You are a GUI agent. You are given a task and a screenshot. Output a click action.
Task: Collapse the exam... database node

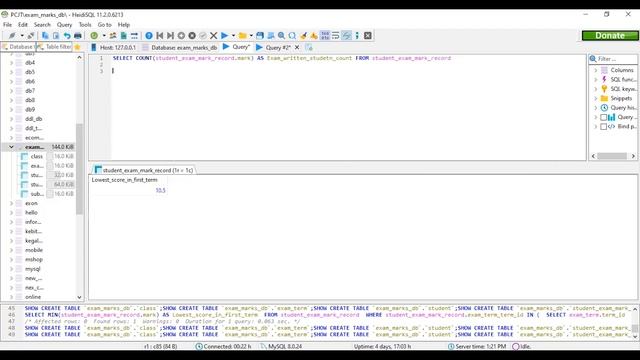(x=11, y=147)
